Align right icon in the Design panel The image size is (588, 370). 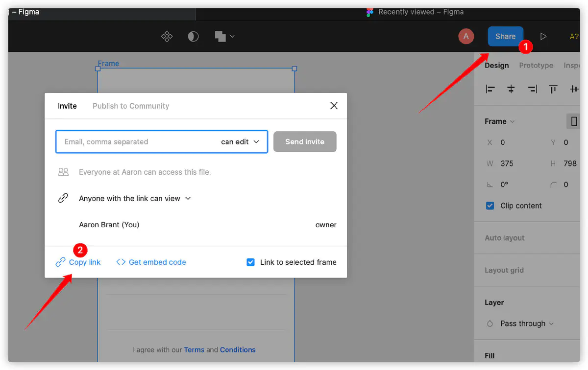click(532, 89)
